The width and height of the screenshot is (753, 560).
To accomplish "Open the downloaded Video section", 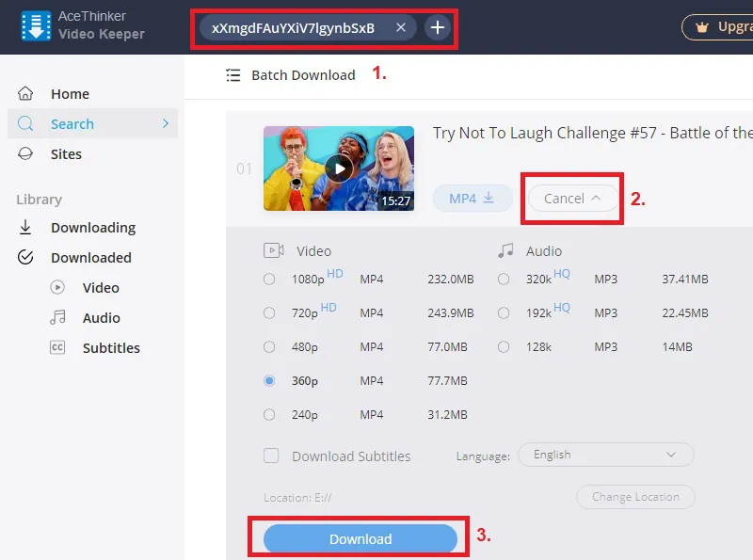I will [x=100, y=287].
